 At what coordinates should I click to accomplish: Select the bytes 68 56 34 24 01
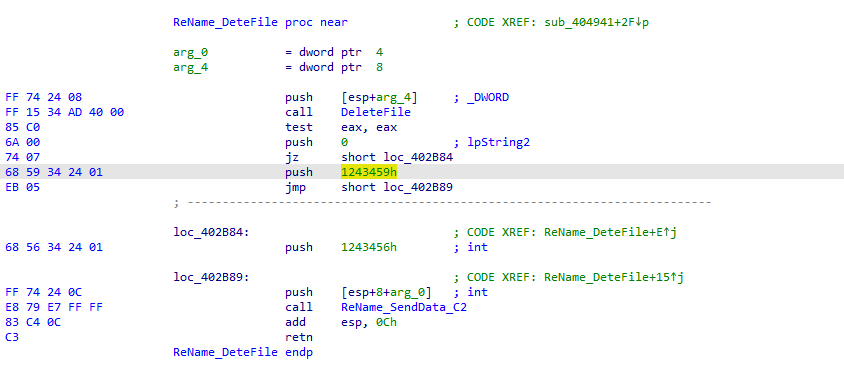(x=54, y=247)
